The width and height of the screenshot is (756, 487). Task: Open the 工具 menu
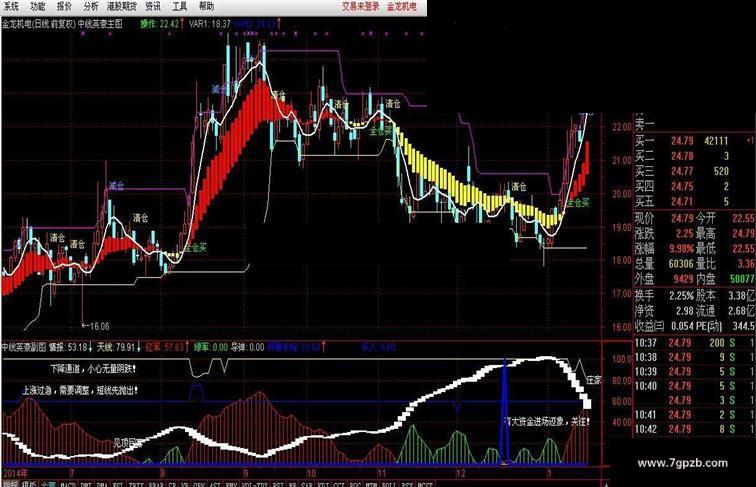(179, 6)
